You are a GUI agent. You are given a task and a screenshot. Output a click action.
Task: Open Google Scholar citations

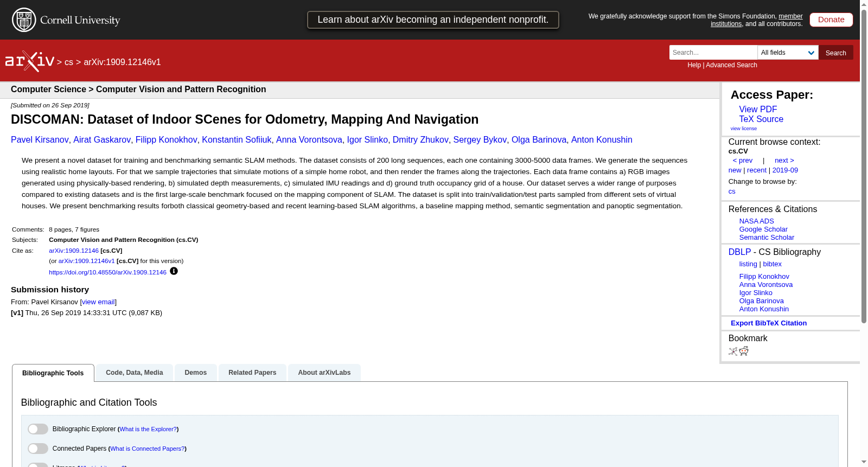pyautogui.click(x=763, y=229)
